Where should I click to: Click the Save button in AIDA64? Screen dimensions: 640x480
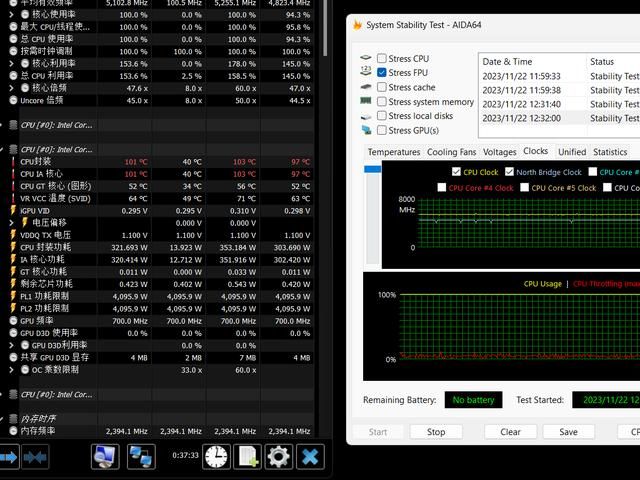click(x=568, y=432)
